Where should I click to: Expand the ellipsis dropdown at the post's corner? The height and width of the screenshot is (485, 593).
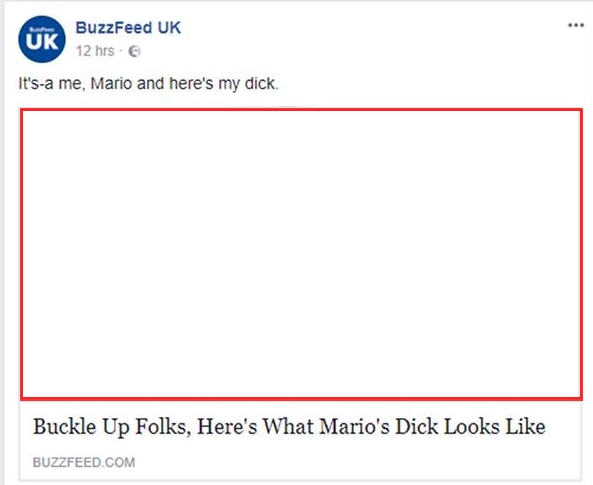576,25
